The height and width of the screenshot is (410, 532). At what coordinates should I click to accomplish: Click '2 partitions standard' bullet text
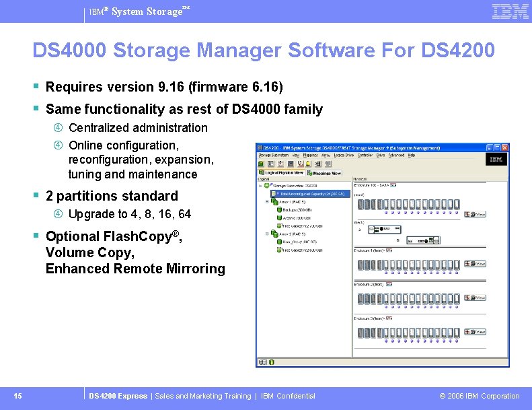(112, 196)
